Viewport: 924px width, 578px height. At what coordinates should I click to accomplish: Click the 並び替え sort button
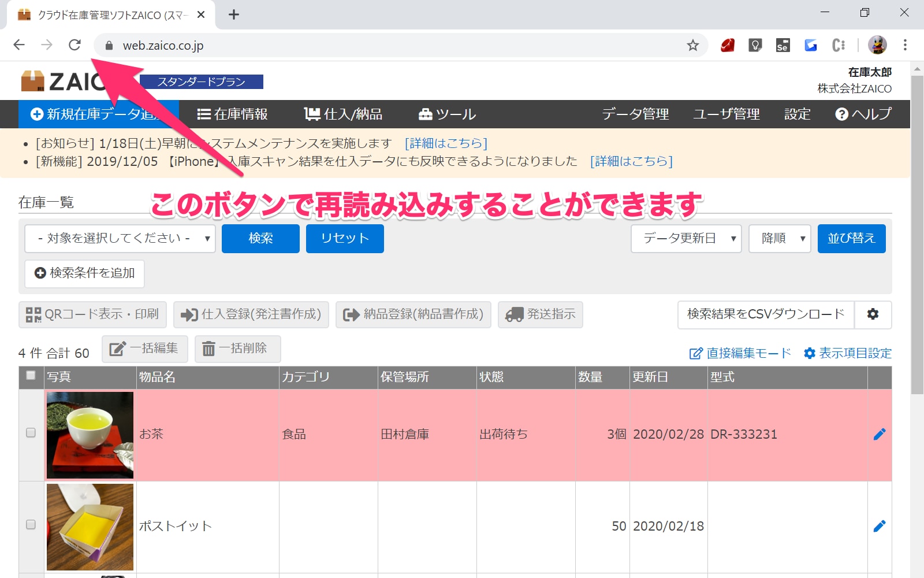click(851, 239)
